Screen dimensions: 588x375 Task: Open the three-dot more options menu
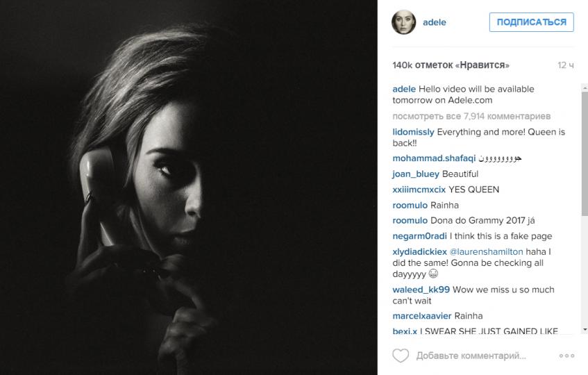pos(566,356)
